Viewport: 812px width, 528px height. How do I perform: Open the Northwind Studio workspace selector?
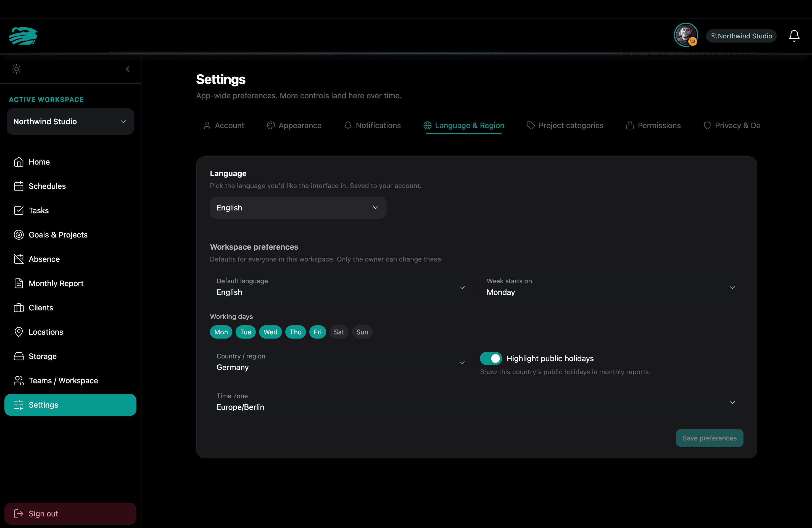(70, 122)
